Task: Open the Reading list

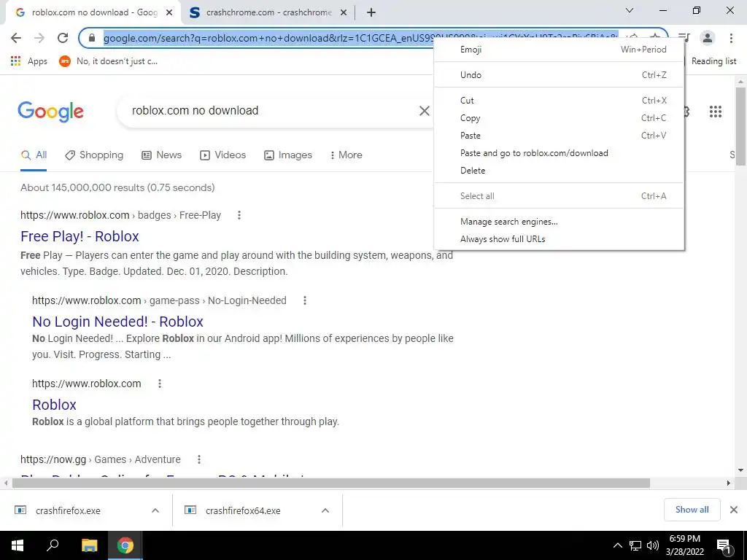Action: click(x=713, y=61)
